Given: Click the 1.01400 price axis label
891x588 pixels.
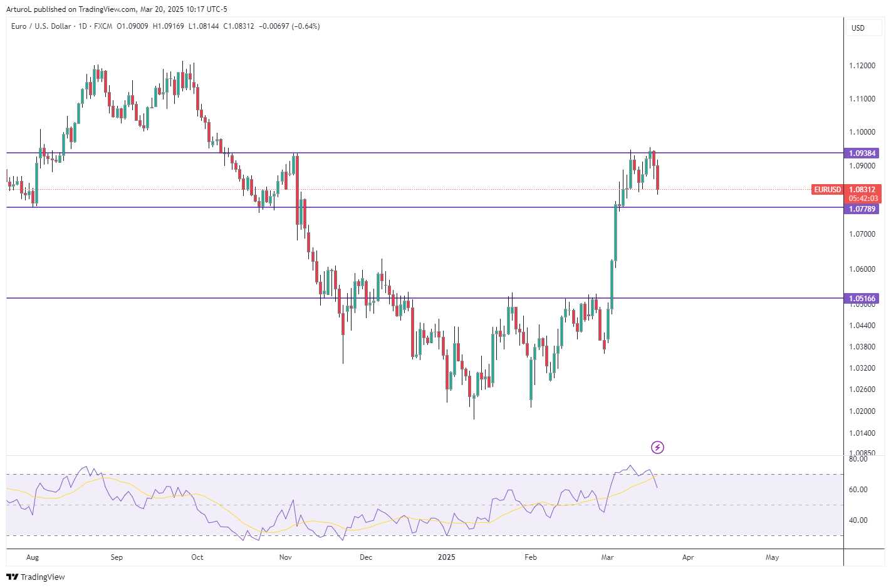Looking at the screenshot, I should 862,433.
